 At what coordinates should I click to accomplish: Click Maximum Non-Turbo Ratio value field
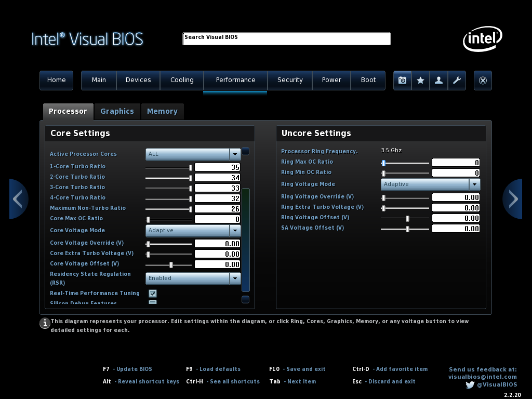[218, 209]
